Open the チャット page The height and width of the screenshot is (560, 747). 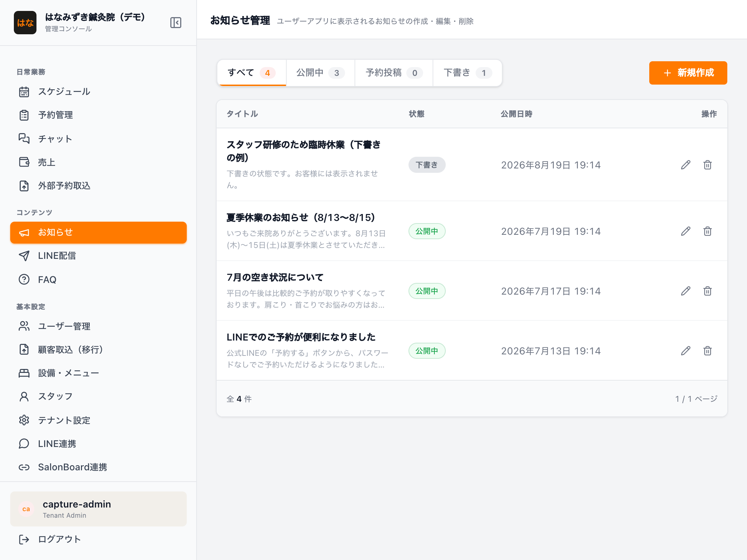click(x=98, y=139)
